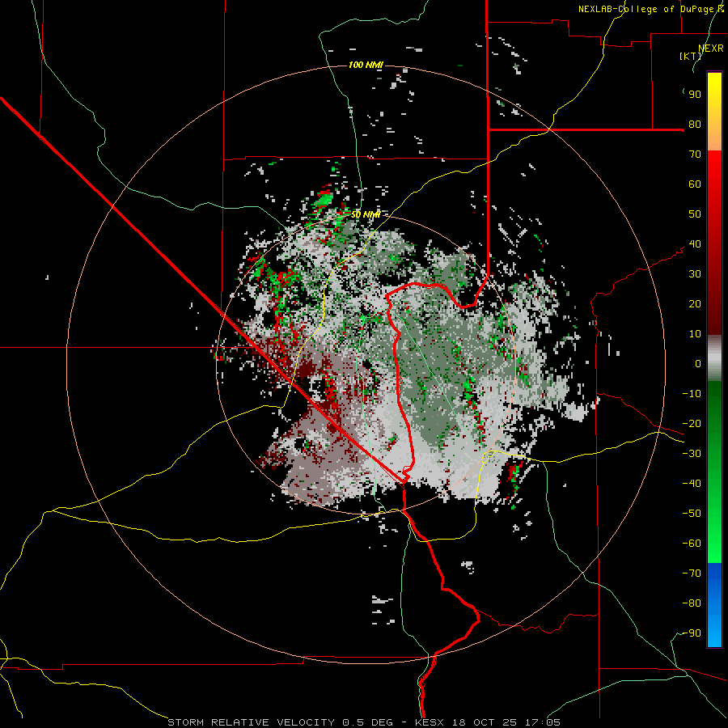This screenshot has width=728, height=728.
Task: Click the 60 value on the velocity scale
Action: pyautogui.click(x=695, y=184)
